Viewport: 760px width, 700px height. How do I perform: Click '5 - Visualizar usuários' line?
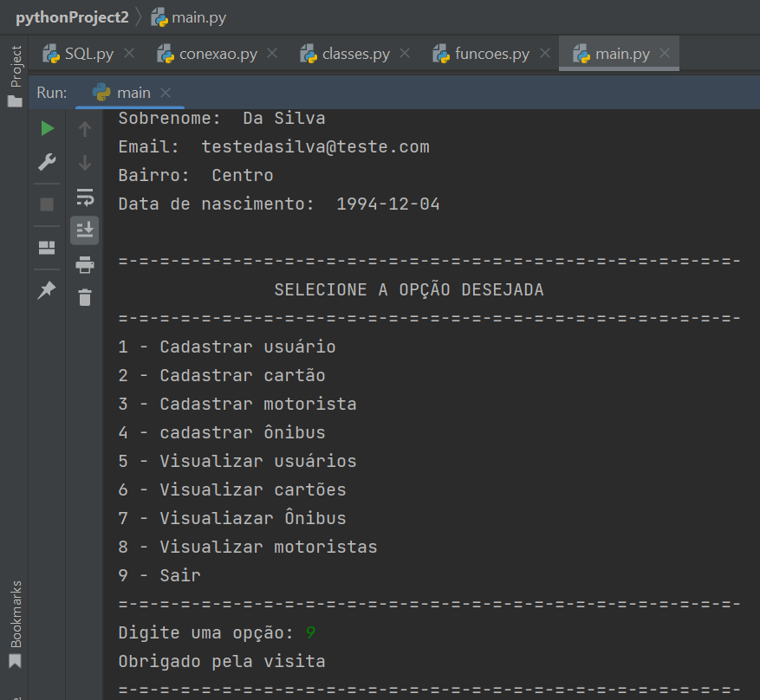237,461
